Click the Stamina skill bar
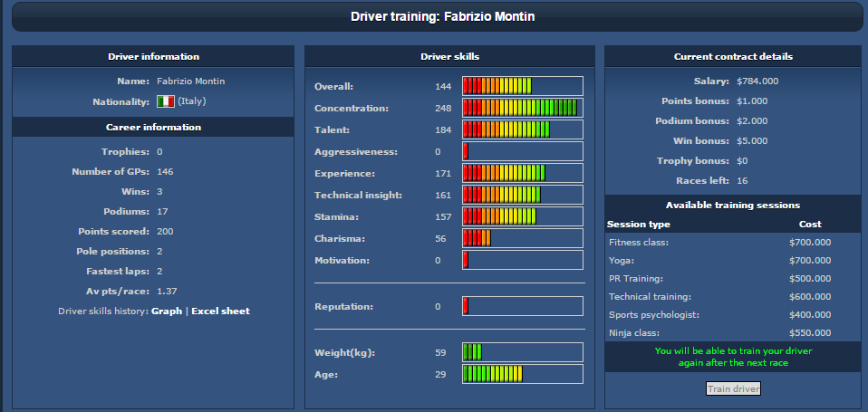 [523, 216]
